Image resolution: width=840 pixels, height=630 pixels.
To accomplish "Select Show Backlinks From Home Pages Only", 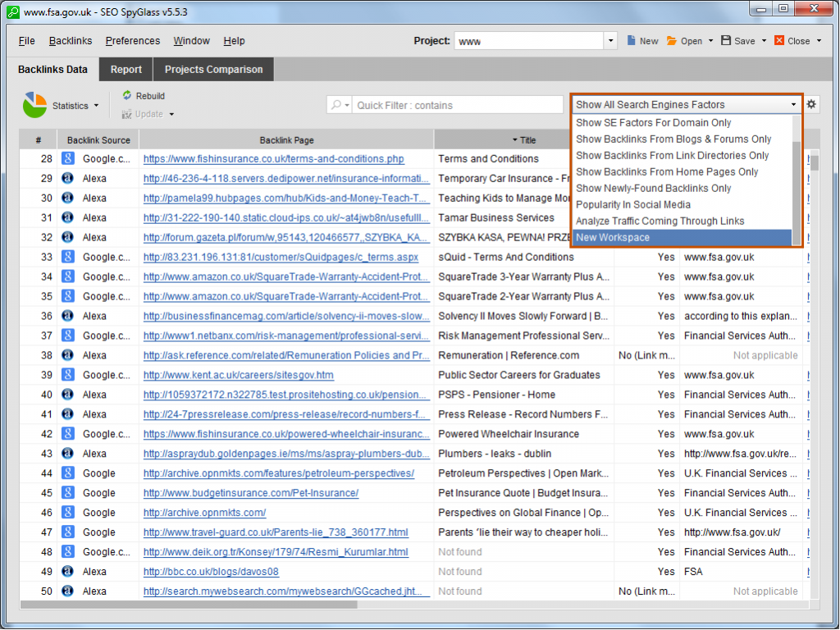I will [x=682, y=172].
